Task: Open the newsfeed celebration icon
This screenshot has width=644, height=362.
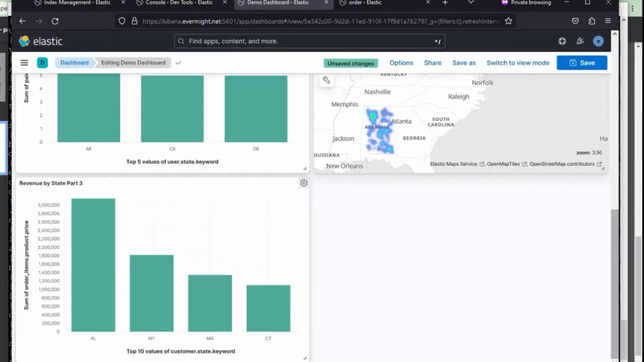Action: (x=580, y=41)
